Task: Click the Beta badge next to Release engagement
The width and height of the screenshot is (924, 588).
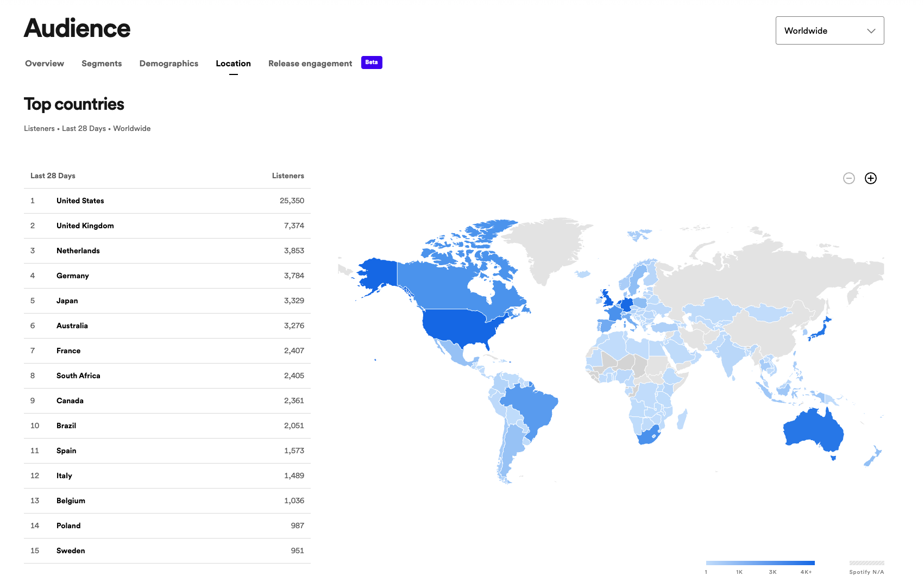Action: [372, 62]
